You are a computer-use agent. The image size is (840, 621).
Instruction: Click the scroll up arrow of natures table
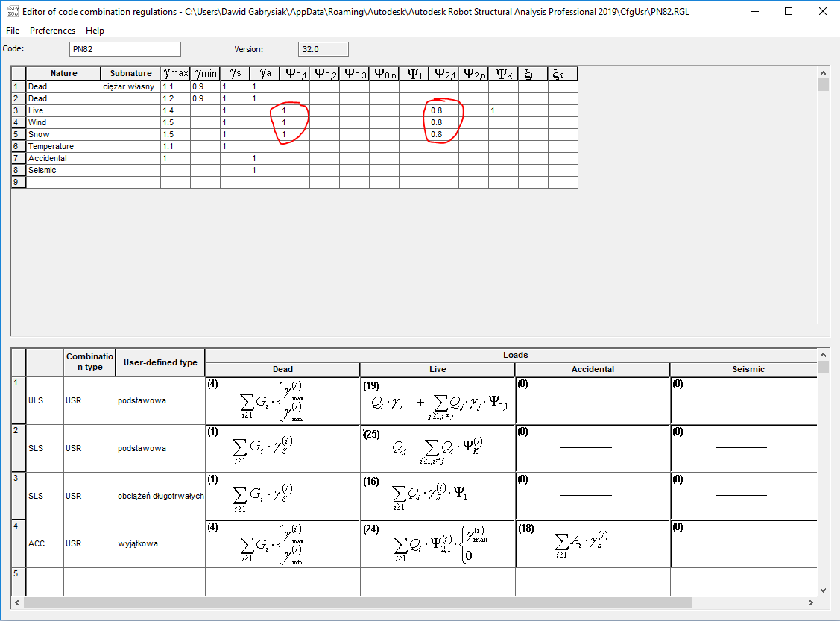[x=824, y=72]
